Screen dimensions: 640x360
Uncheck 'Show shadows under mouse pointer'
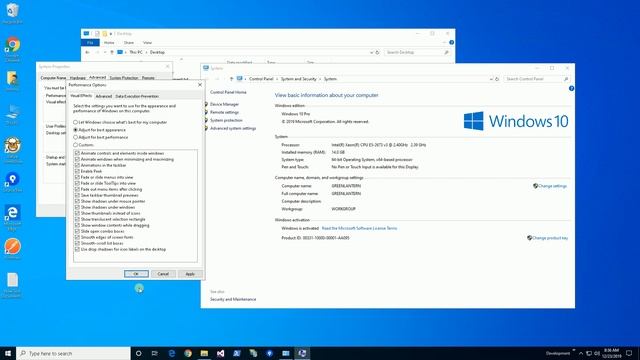pos(77,201)
